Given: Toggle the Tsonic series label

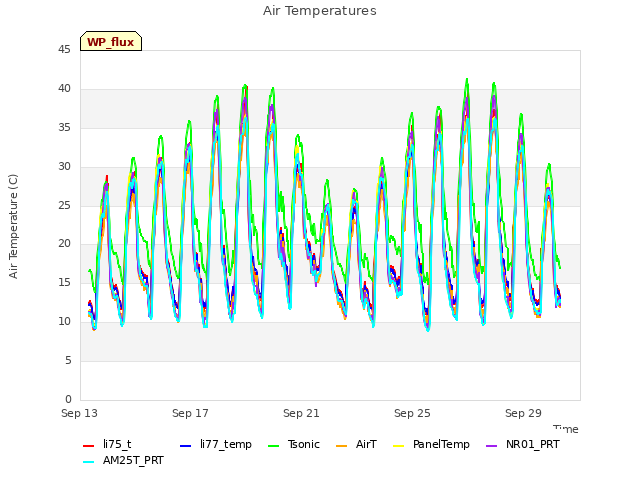Looking at the screenshot, I should (304, 444).
